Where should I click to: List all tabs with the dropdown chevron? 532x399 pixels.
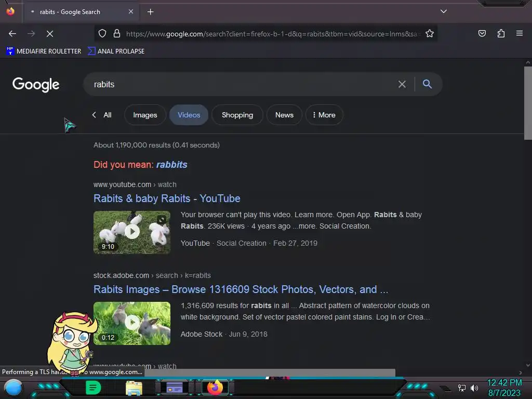[444, 11]
